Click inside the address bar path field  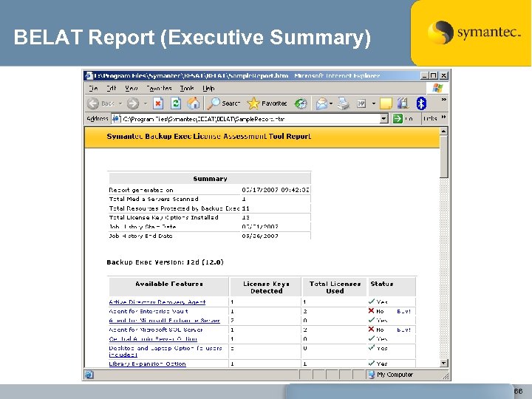tap(250, 119)
